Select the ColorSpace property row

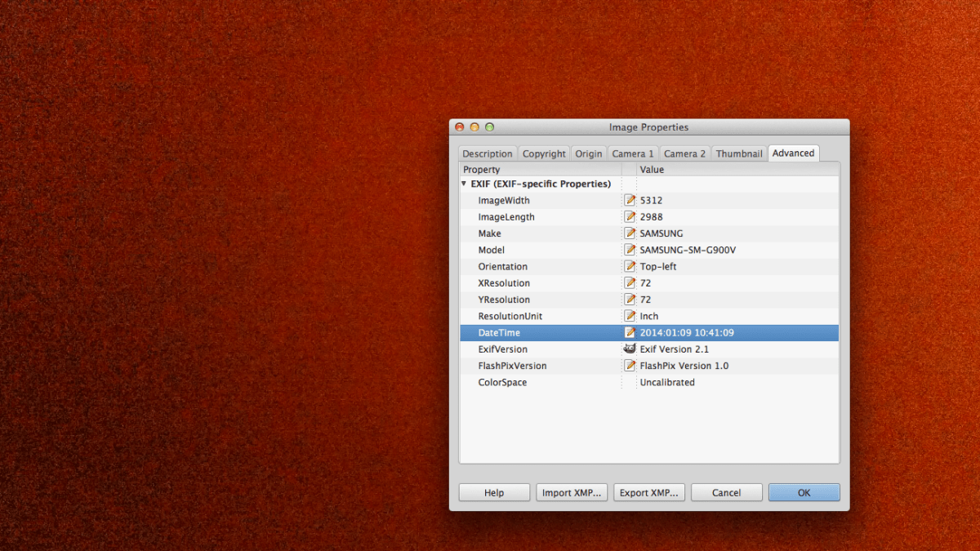coord(502,382)
